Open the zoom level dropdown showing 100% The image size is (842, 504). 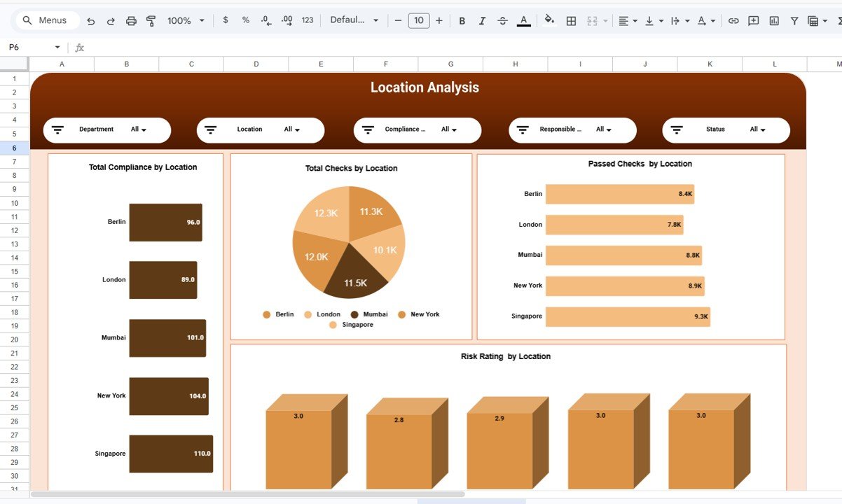click(184, 20)
